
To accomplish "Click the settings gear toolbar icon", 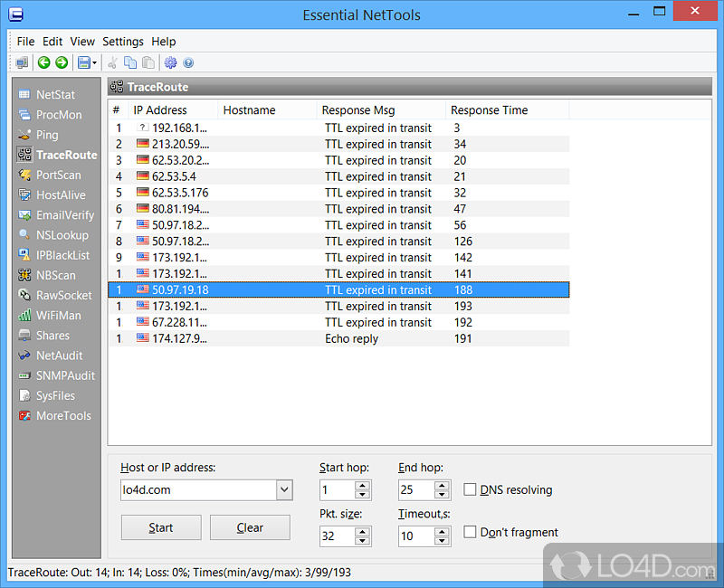I will point(170,62).
